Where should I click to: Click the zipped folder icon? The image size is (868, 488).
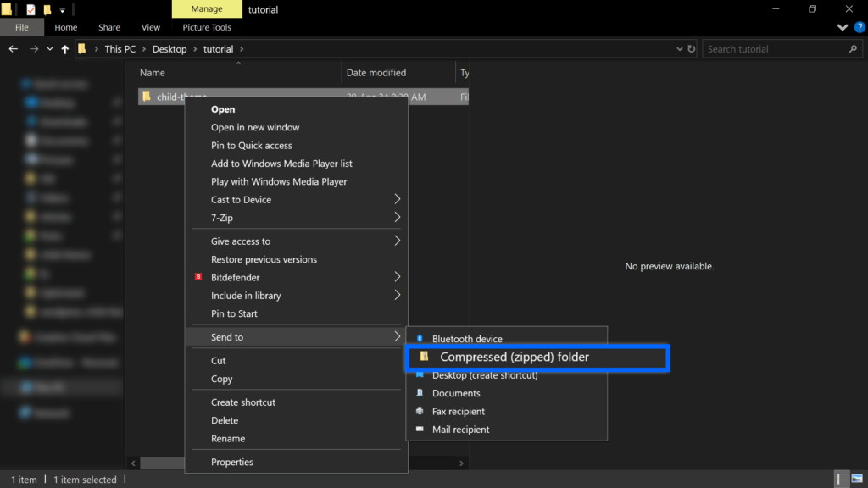[x=424, y=357]
